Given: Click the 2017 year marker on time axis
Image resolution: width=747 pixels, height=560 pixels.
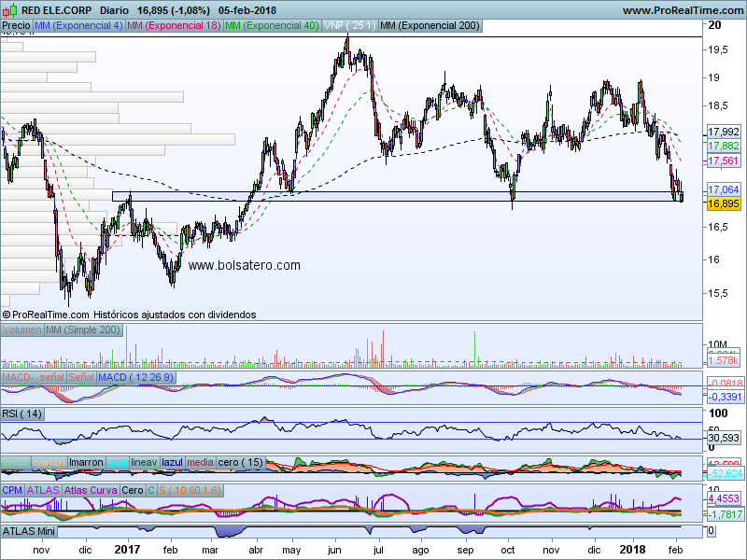Looking at the screenshot, I should click(x=127, y=552).
